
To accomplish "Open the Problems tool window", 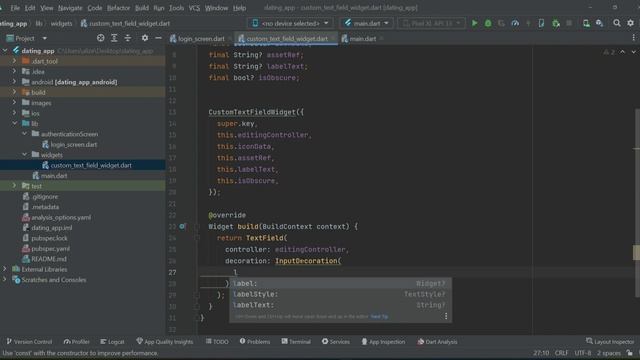I will [255, 342].
